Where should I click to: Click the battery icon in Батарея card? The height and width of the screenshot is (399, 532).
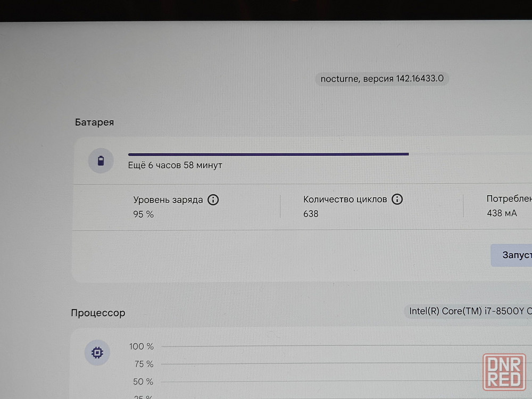click(101, 161)
